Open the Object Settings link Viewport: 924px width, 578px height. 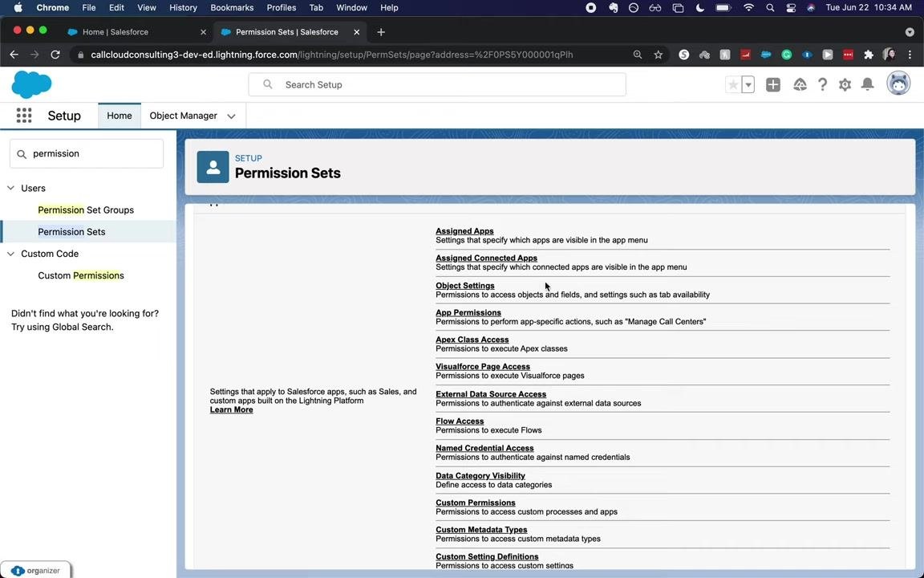pyautogui.click(x=465, y=286)
